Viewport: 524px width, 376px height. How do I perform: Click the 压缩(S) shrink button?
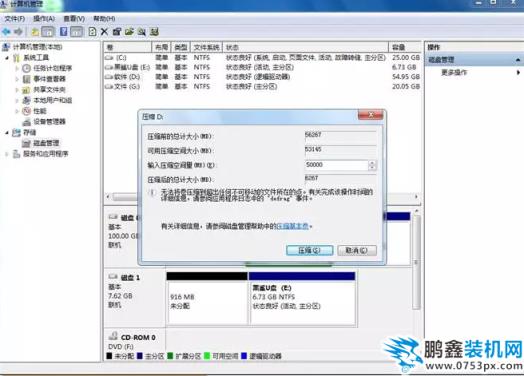(309, 250)
